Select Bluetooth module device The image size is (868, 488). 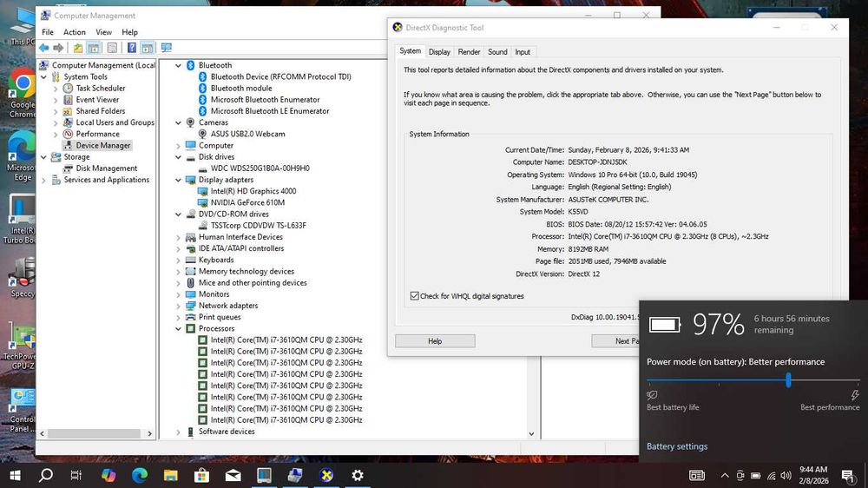pos(241,88)
